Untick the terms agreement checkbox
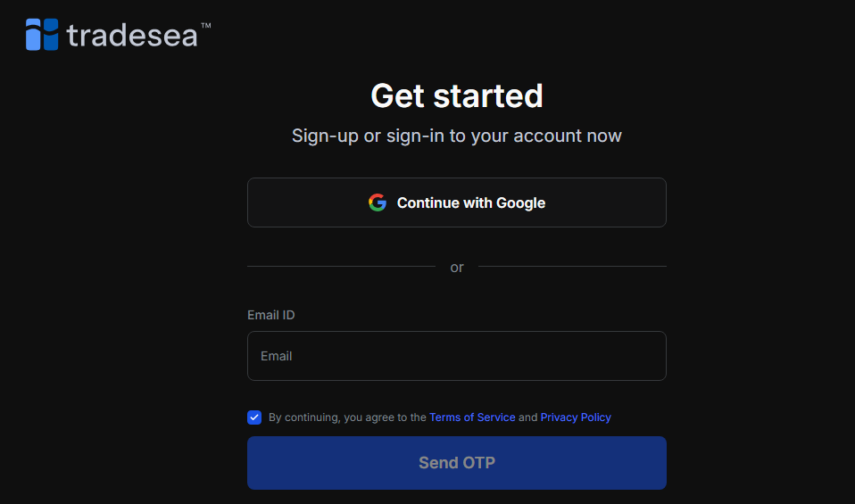855x504 pixels. coord(254,417)
